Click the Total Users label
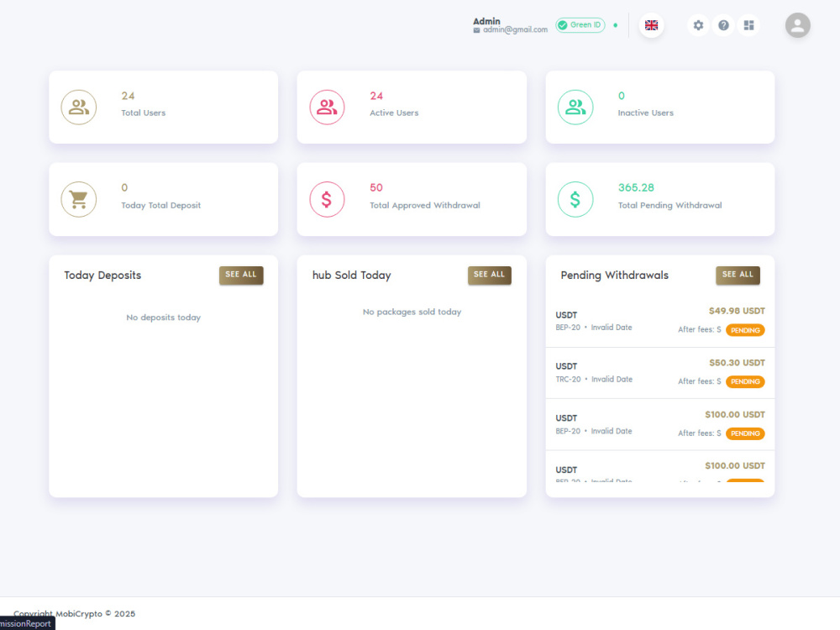 click(143, 113)
